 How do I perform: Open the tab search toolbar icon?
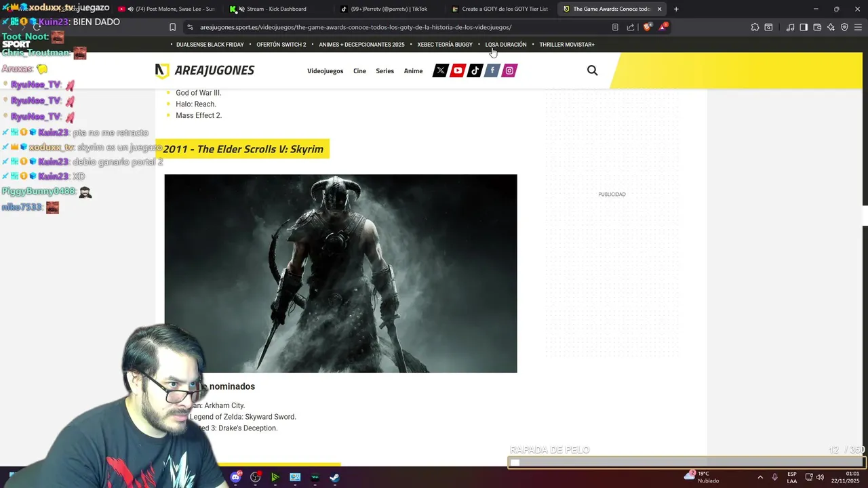(x=768, y=27)
